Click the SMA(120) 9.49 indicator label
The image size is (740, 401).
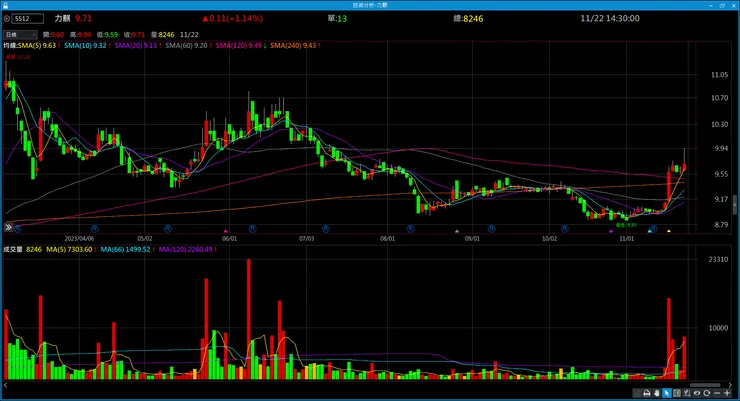coord(238,46)
